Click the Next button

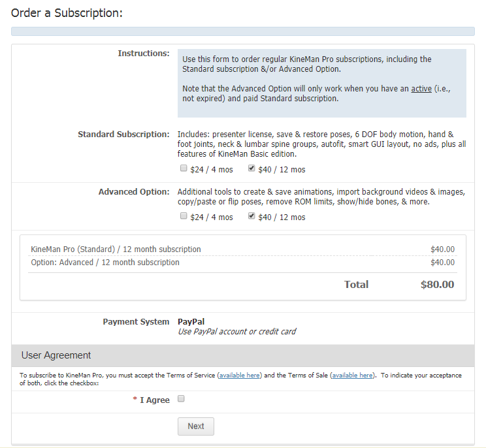[196, 426]
